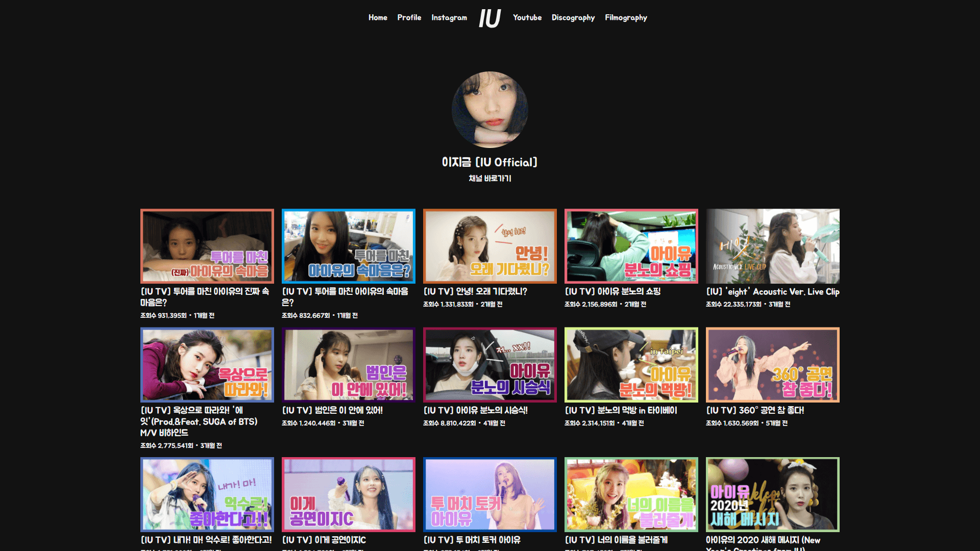980x551 pixels.
Task: Open the 범인은 이 안에 있어! thumbnail
Action: (x=348, y=365)
